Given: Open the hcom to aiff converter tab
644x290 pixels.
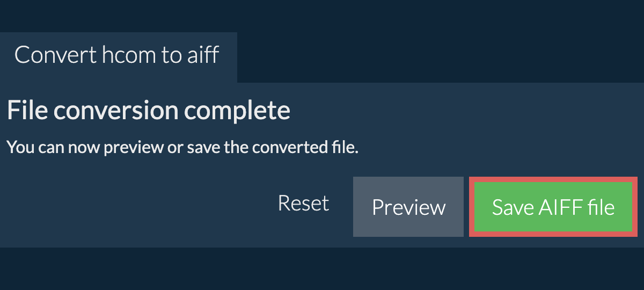Looking at the screenshot, I should (x=117, y=55).
